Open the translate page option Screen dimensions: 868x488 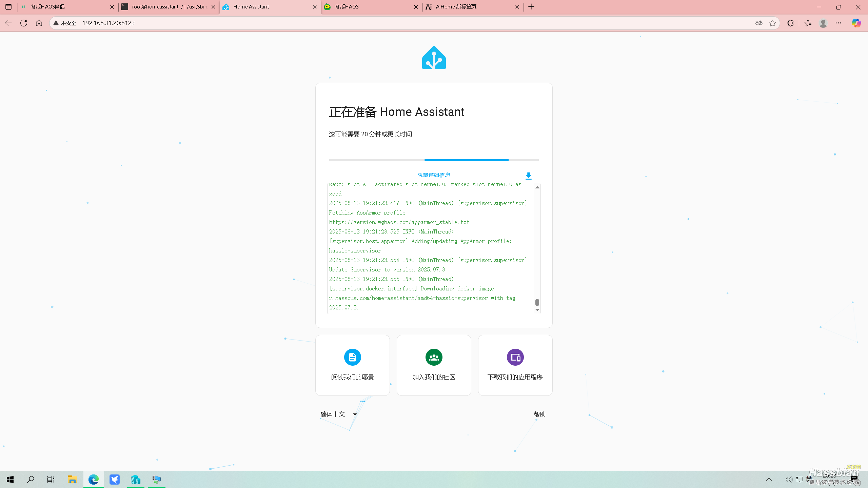point(759,23)
